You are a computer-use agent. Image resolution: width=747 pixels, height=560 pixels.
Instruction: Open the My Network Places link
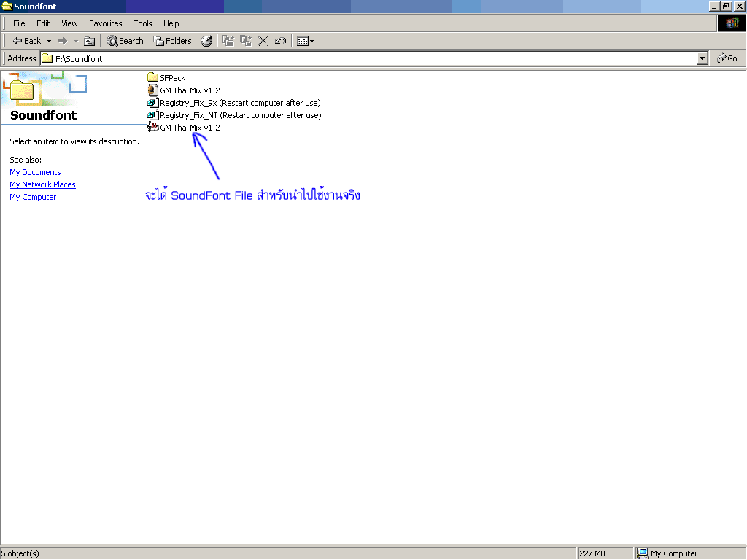click(x=42, y=184)
